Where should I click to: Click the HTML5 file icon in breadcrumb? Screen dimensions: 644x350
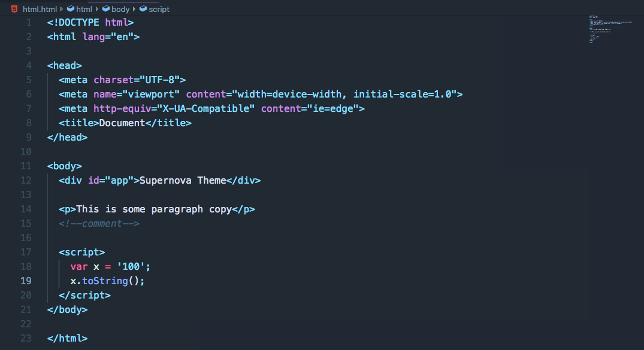click(14, 8)
